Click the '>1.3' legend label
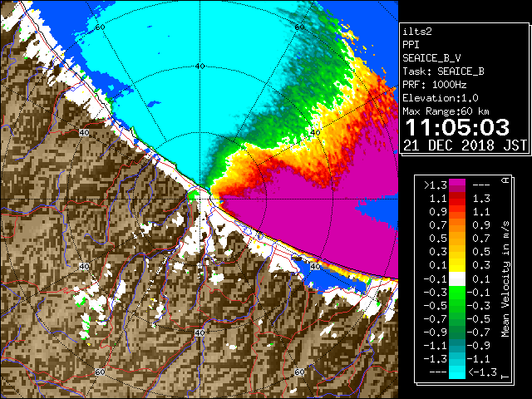The height and width of the screenshot is (399, 532). tap(436, 185)
